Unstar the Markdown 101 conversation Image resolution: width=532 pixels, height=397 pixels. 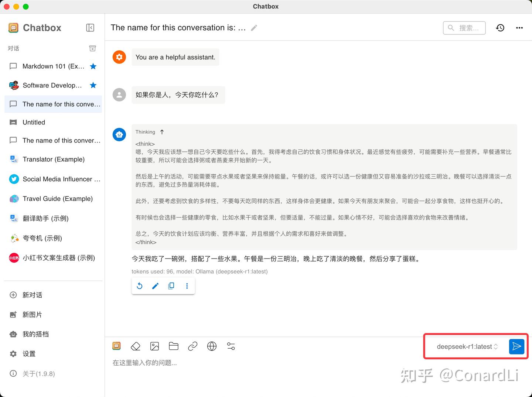pyautogui.click(x=93, y=66)
